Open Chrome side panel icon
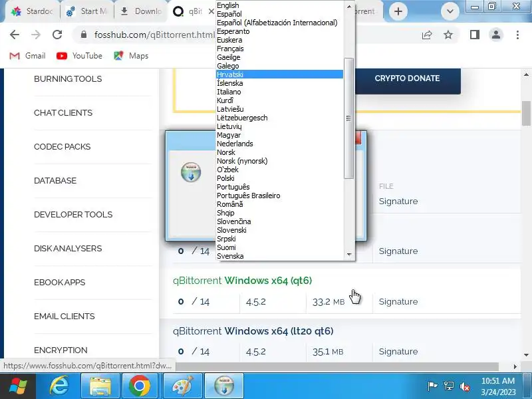The height and width of the screenshot is (399, 532). (x=475, y=35)
